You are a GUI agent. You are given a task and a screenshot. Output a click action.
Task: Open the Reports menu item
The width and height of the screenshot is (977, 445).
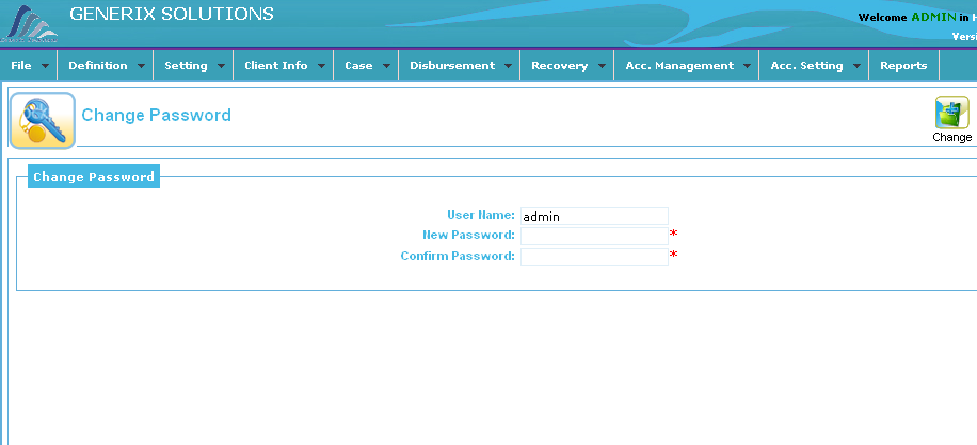tap(903, 66)
